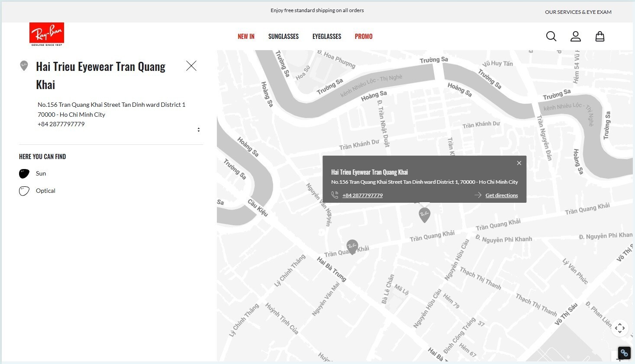Click Lý Văn Phức label on map

575,271
